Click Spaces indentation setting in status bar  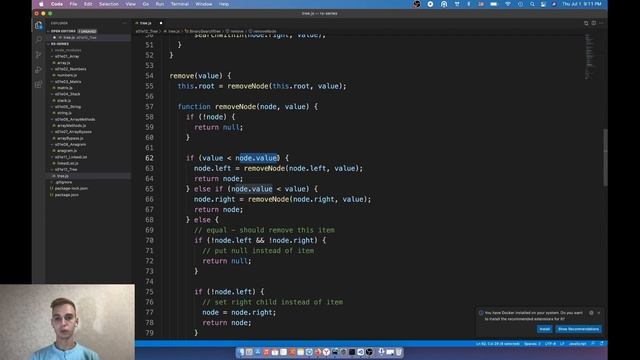click(x=532, y=344)
